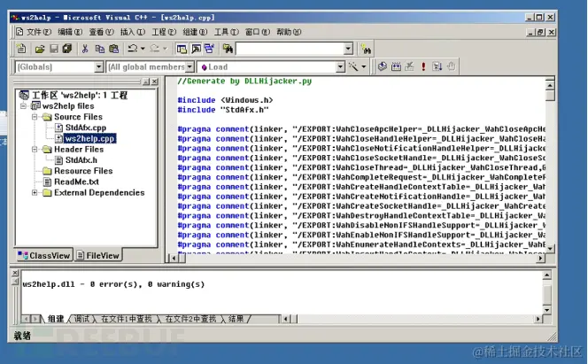Image resolution: width=588 pixels, height=364 pixels.
Task: Select the Resource Files folder
Action: 83,171
